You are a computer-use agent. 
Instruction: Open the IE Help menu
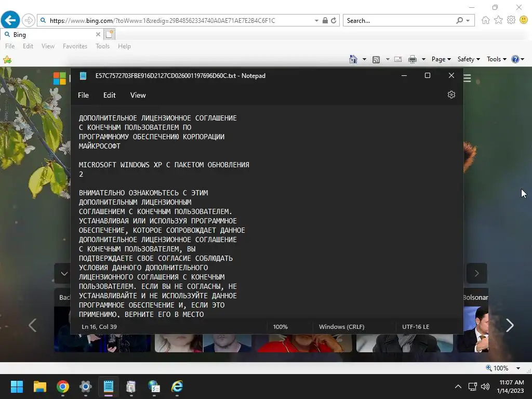pyautogui.click(x=124, y=46)
